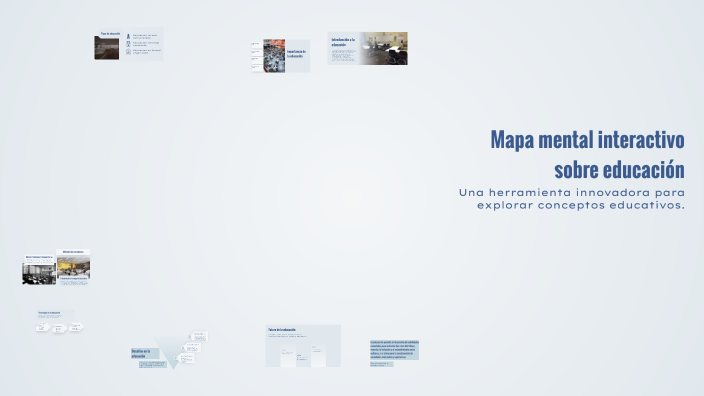Open the 'Tipos de educación' topic thumbnail
Screen dimensions: 704x396
[128, 44]
